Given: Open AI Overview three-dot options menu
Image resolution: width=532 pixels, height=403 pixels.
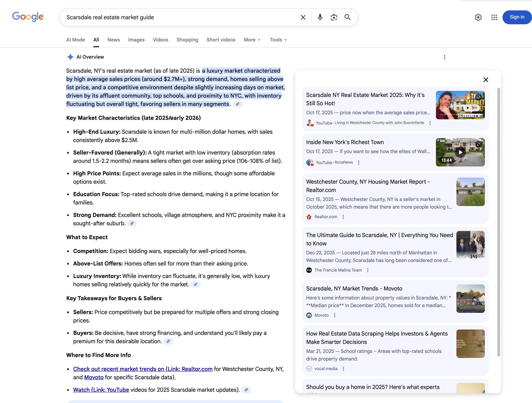Looking at the screenshot, I should pos(444,57).
